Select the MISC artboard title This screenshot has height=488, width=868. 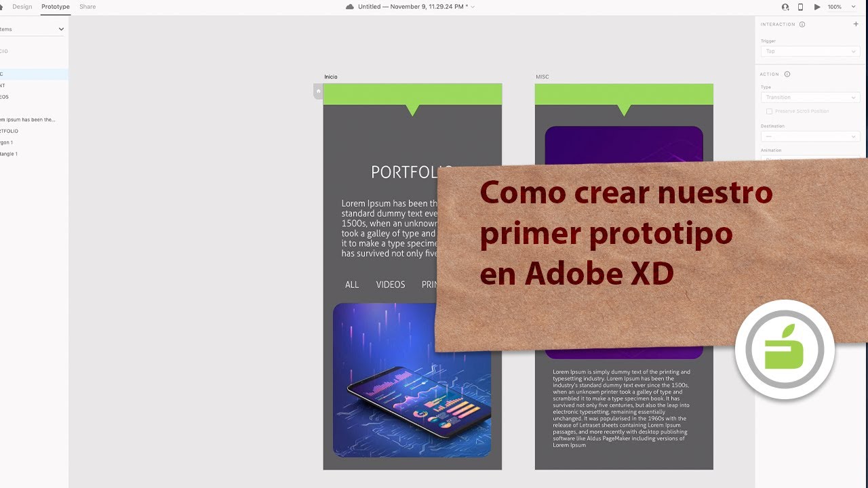(x=542, y=77)
